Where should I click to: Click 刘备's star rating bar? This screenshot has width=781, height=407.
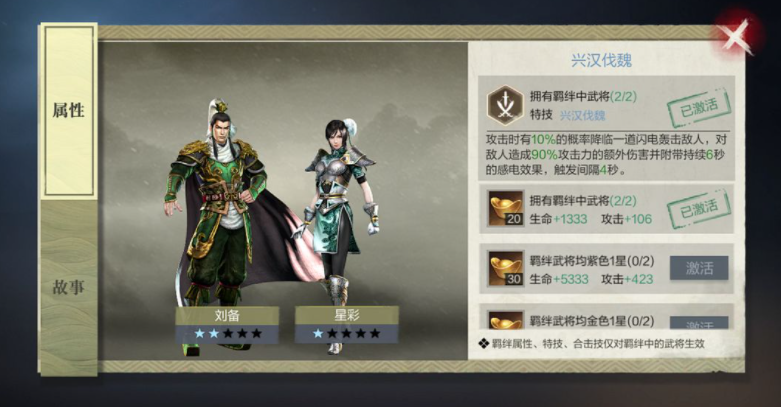point(227,334)
